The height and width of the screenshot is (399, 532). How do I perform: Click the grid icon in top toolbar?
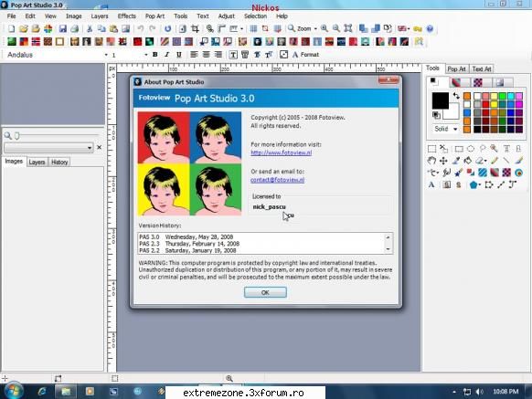point(253,29)
